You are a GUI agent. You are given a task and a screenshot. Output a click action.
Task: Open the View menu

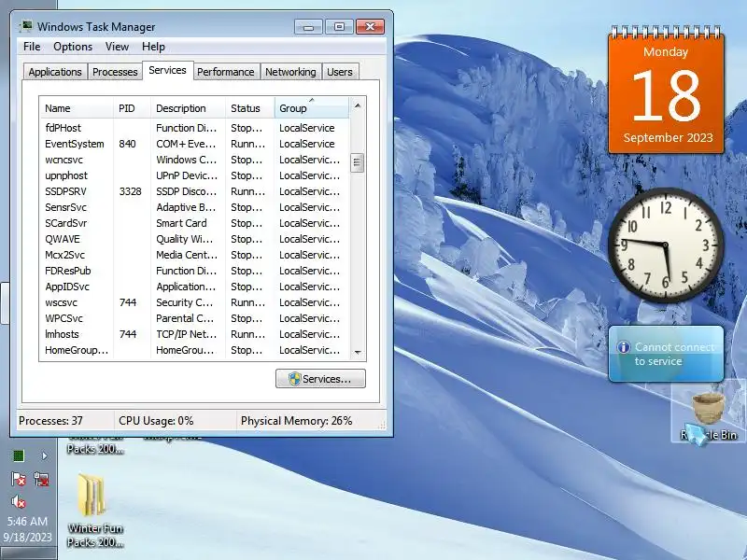[117, 47]
